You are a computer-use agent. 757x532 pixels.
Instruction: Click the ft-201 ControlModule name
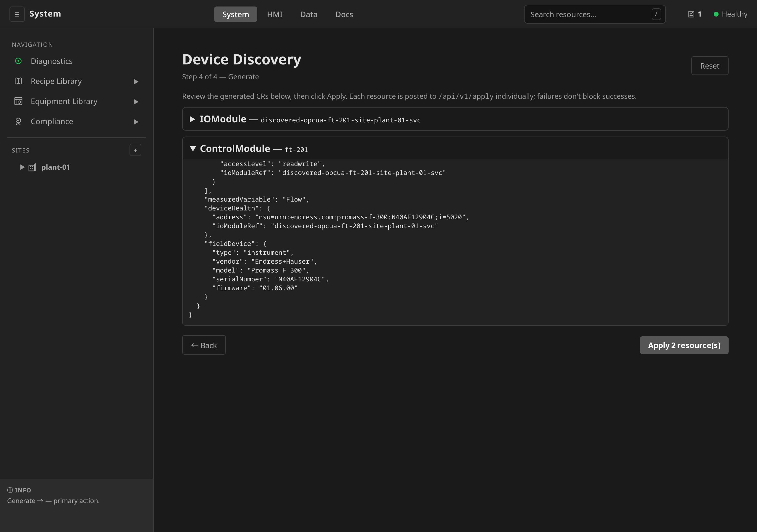coord(296,150)
